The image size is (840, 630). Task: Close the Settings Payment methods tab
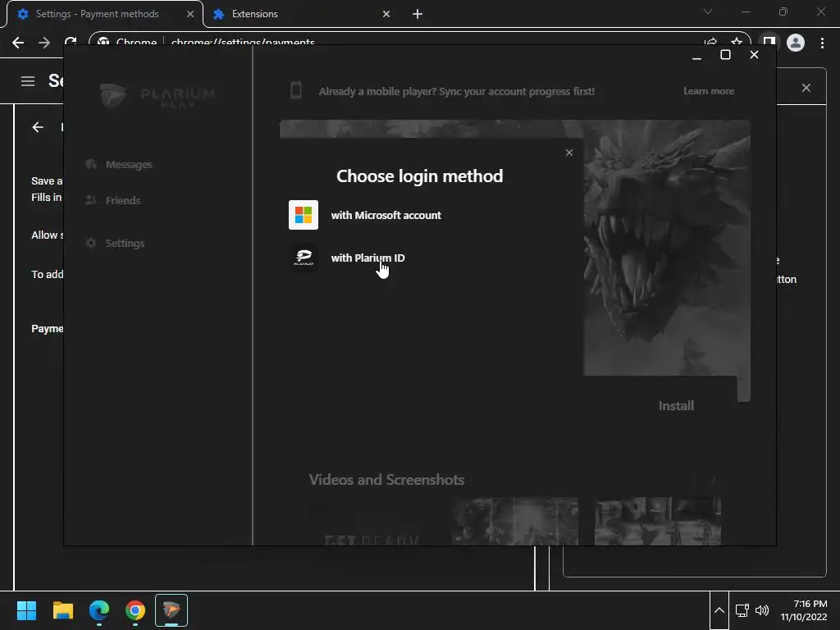(190, 14)
